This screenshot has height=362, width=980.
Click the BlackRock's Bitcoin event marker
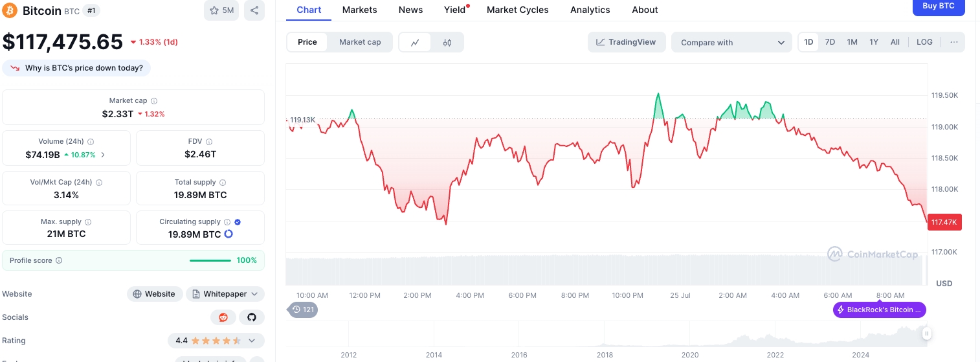click(879, 310)
